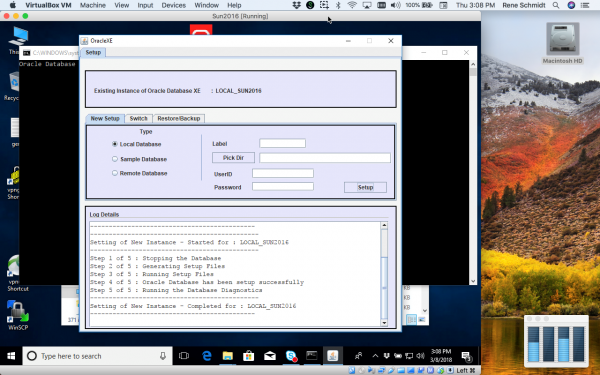Open the Switch tab

point(139,119)
